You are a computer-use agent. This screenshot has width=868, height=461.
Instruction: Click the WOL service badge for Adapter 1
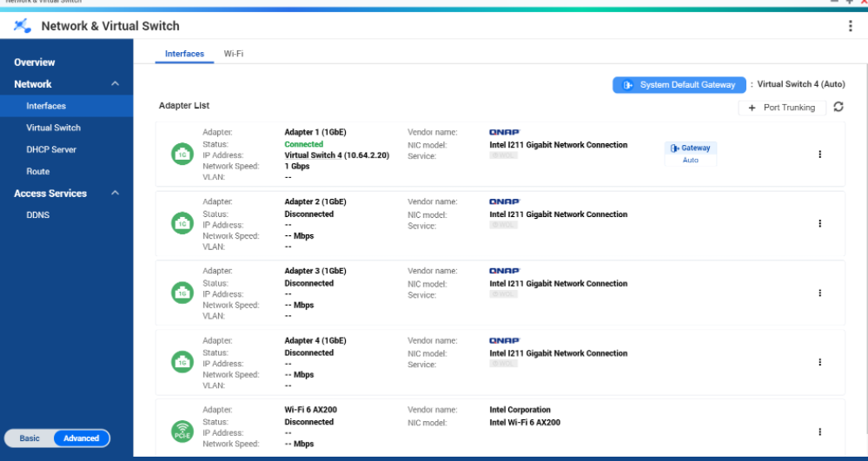pos(503,155)
